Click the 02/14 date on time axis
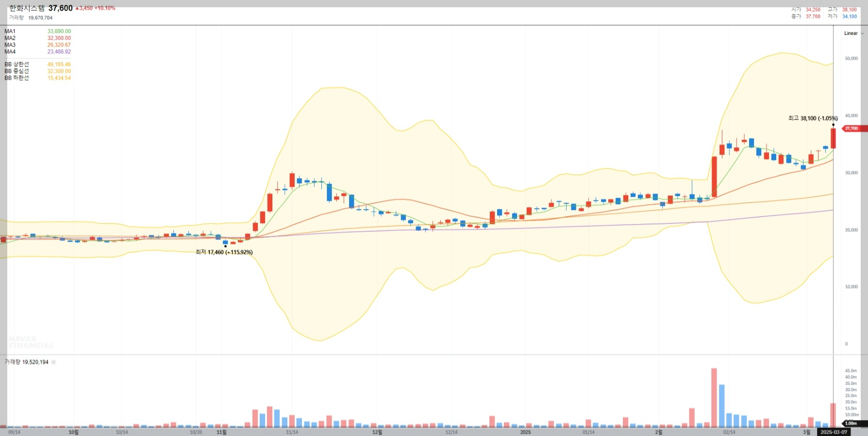The width and height of the screenshot is (868, 436). point(729,432)
